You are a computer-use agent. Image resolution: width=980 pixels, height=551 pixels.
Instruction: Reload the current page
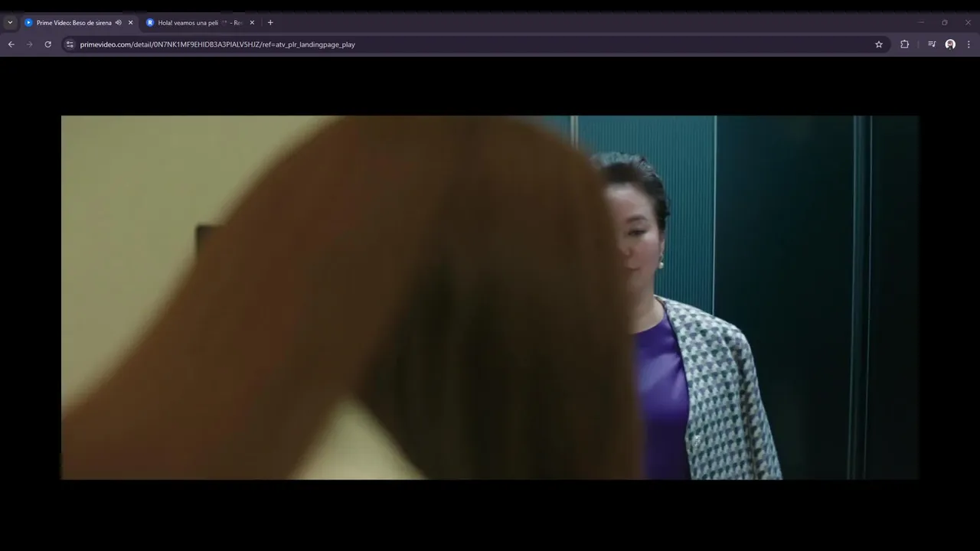[48, 44]
